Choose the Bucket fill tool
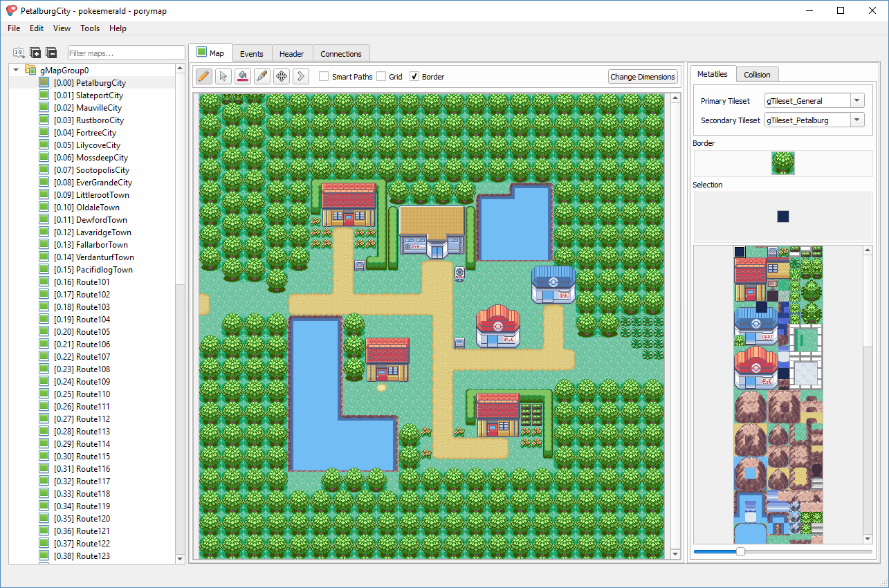The height and width of the screenshot is (588, 889). [x=242, y=76]
